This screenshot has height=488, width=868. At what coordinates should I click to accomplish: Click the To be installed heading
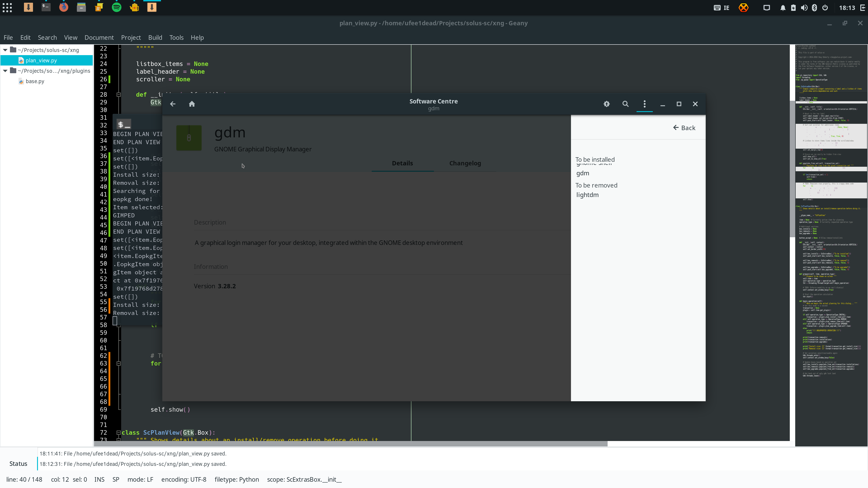click(x=595, y=159)
